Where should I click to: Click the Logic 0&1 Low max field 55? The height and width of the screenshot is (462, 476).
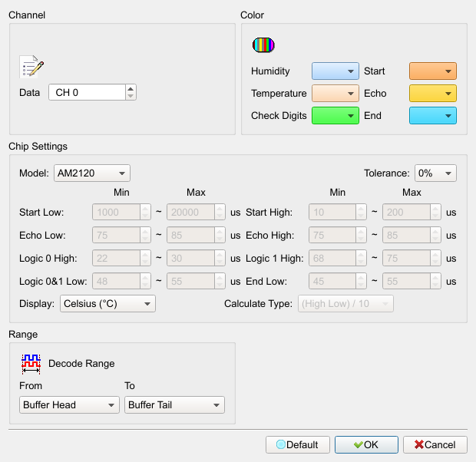190,281
